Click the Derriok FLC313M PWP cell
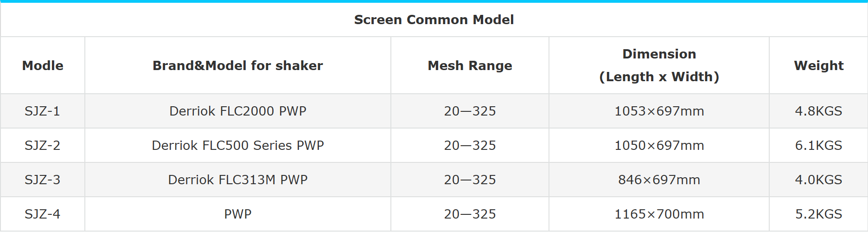This screenshot has height=232, width=868. pyautogui.click(x=237, y=180)
